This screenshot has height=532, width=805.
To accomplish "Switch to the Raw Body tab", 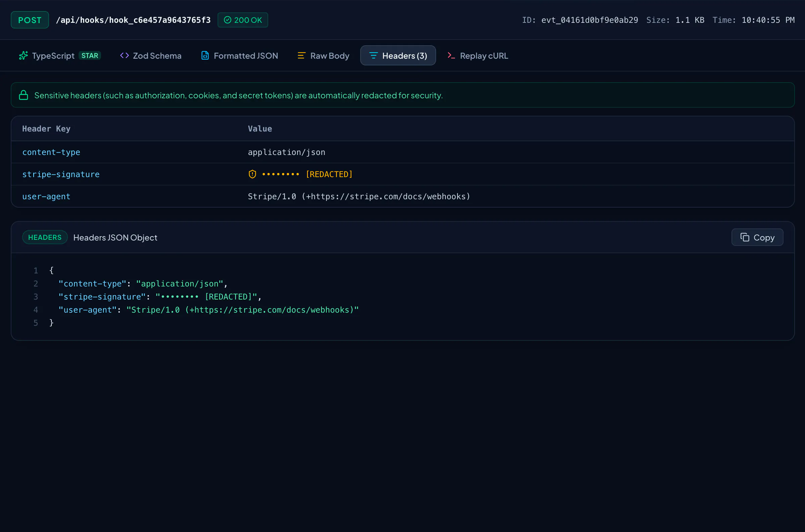I will click(x=324, y=56).
